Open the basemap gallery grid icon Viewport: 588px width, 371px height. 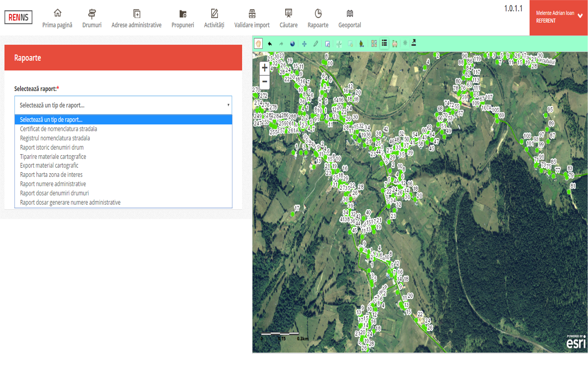coord(374,44)
